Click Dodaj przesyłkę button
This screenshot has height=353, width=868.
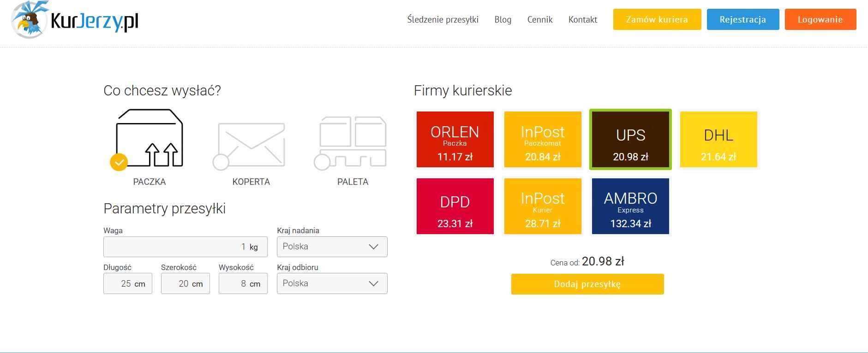coord(587,284)
